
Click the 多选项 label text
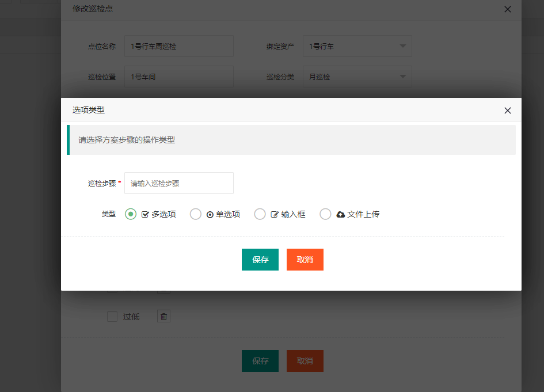pyautogui.click(x=163, y=214)
